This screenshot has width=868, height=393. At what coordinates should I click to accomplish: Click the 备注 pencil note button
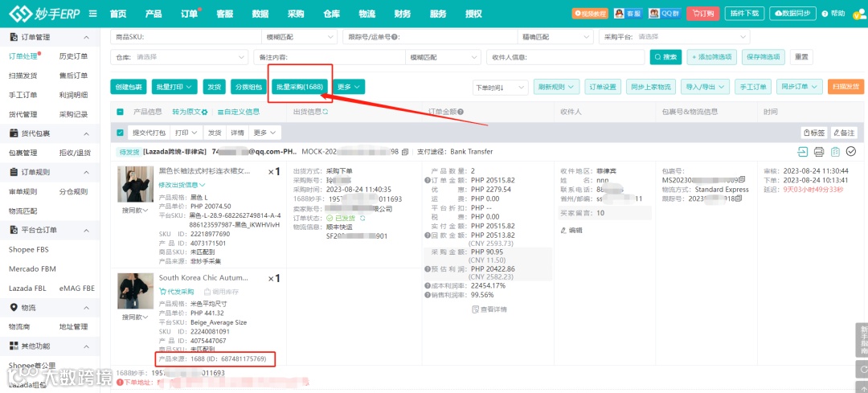[x=844, y=133]
